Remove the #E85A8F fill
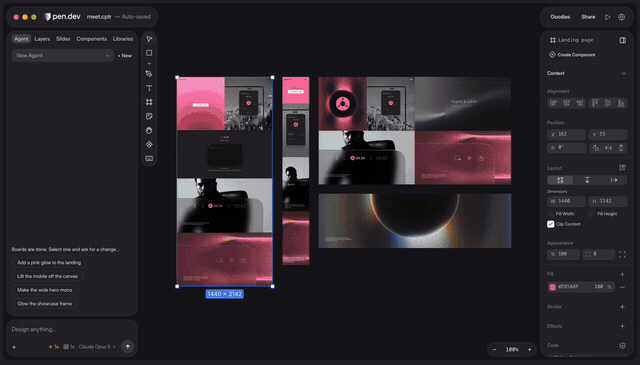 [622, 287]
